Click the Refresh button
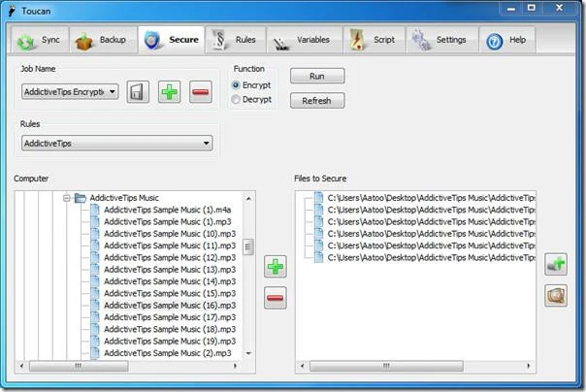This screenshot has width=586, height=392. pyautogui.click(x=317, y=101)
